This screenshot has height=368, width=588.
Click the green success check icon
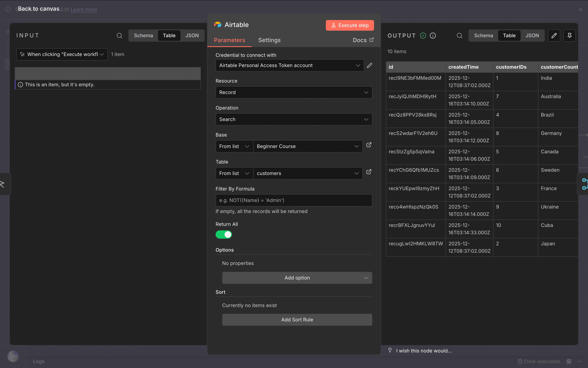click(423, 36)
